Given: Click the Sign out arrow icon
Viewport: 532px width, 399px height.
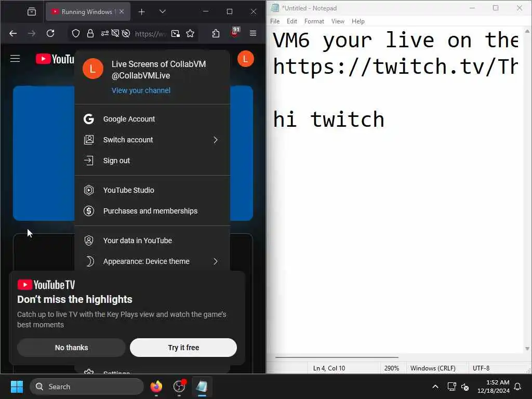Looking at the screenshot, I should [x=89, y=161].
